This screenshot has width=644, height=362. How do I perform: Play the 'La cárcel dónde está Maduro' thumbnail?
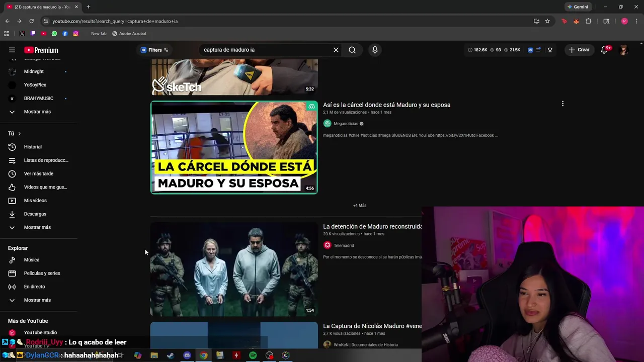coord(234,147)
